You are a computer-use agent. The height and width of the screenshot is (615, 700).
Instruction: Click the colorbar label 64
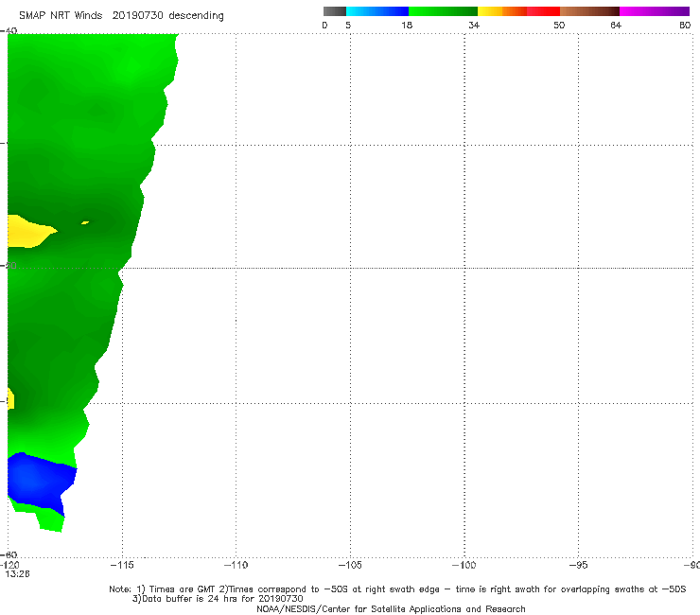[616, 26]
